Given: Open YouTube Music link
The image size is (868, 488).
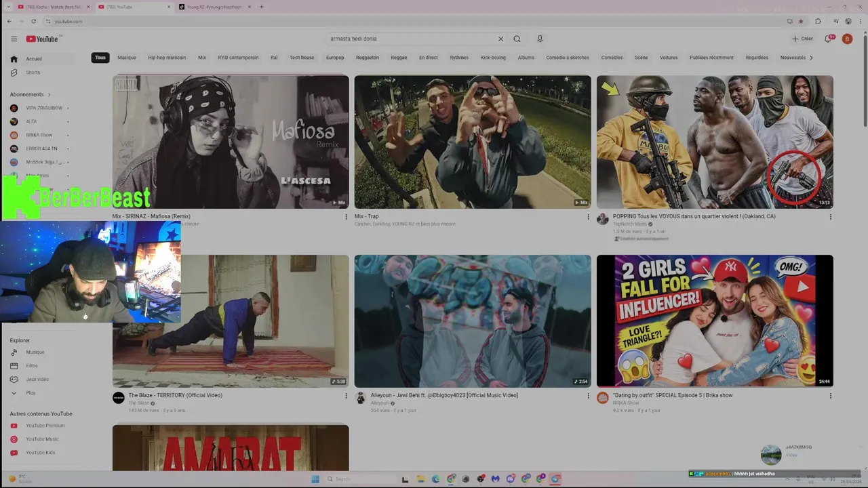Looking at the screenshot, I should [x=42, y=439].
